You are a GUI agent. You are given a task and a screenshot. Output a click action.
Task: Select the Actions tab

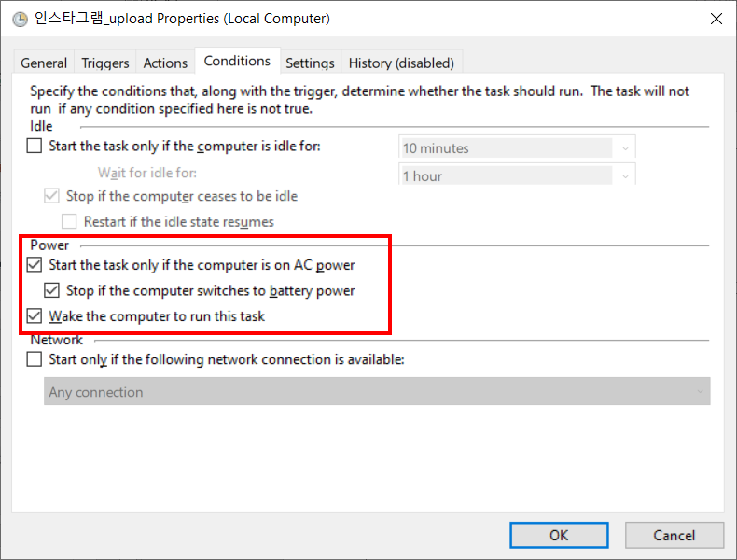click(x=165, y=63)
